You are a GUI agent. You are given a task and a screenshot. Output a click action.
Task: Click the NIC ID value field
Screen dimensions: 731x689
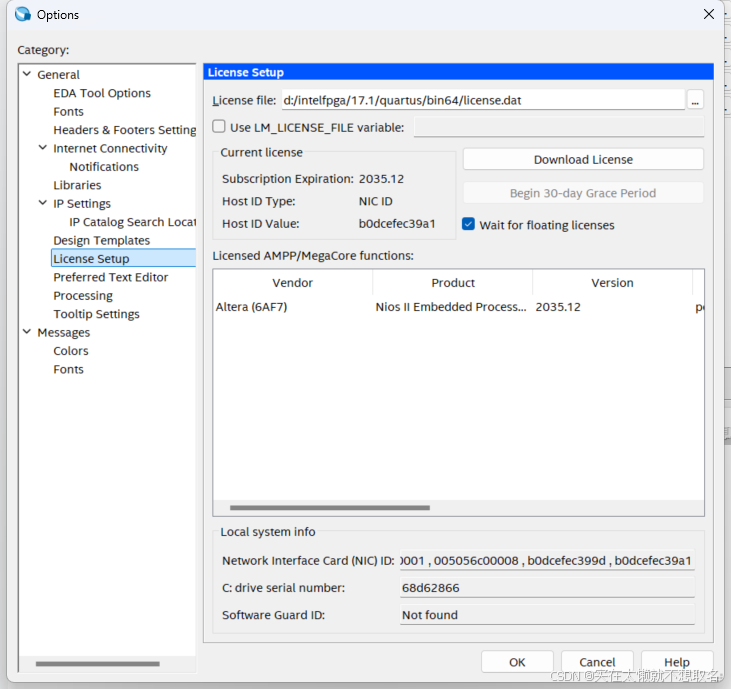[547, 560]
